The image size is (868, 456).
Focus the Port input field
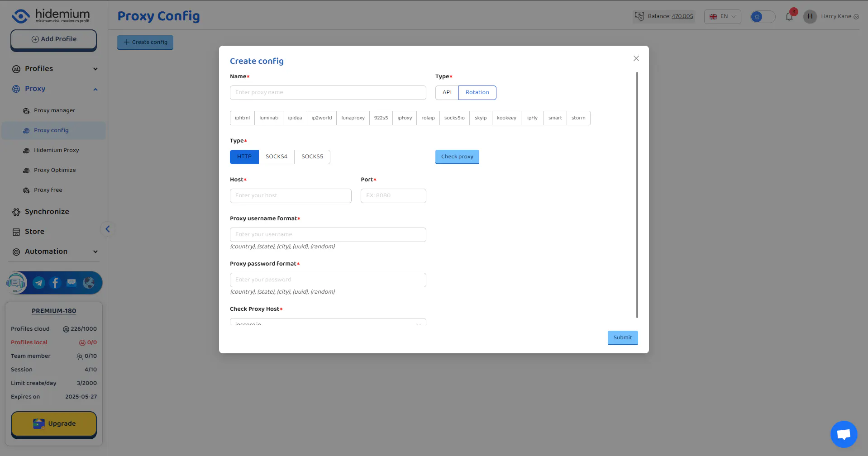coord(393,196)
